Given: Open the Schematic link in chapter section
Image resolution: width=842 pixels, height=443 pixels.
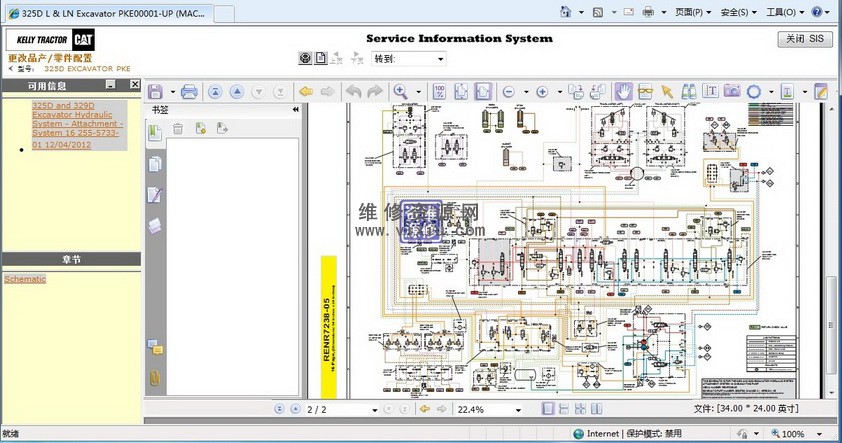Looking at the screenshot, I should coord(25,279).
